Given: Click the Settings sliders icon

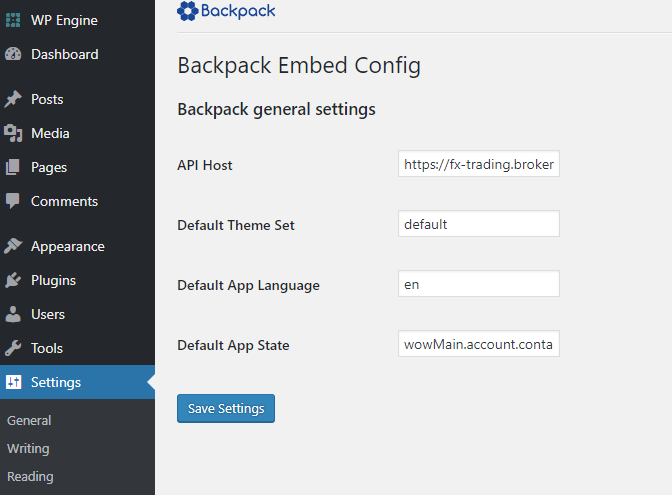Looking at the screenshot, I should tap(13, 381).
